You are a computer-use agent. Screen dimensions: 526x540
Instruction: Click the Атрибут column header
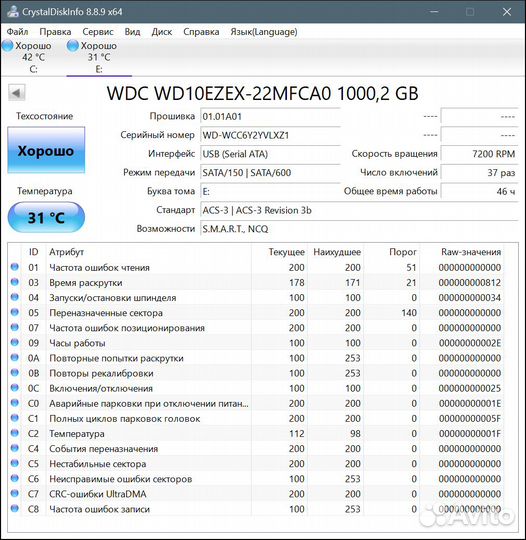66,252
